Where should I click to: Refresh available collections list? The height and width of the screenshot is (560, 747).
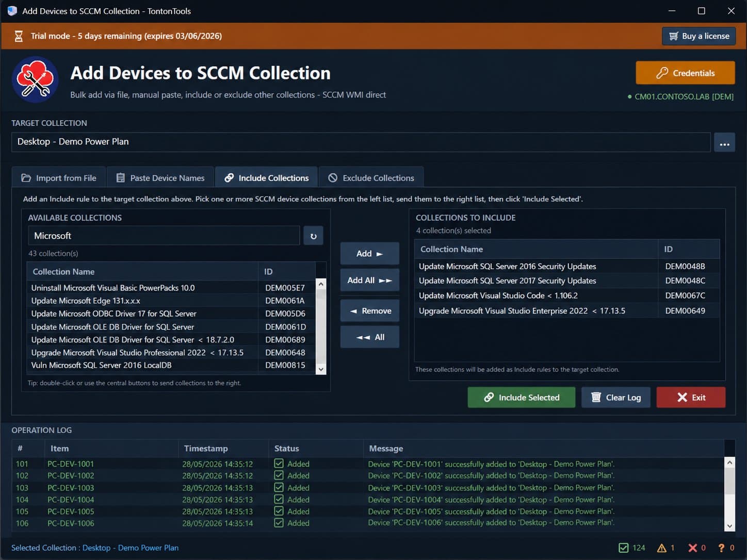click(313, 236)
